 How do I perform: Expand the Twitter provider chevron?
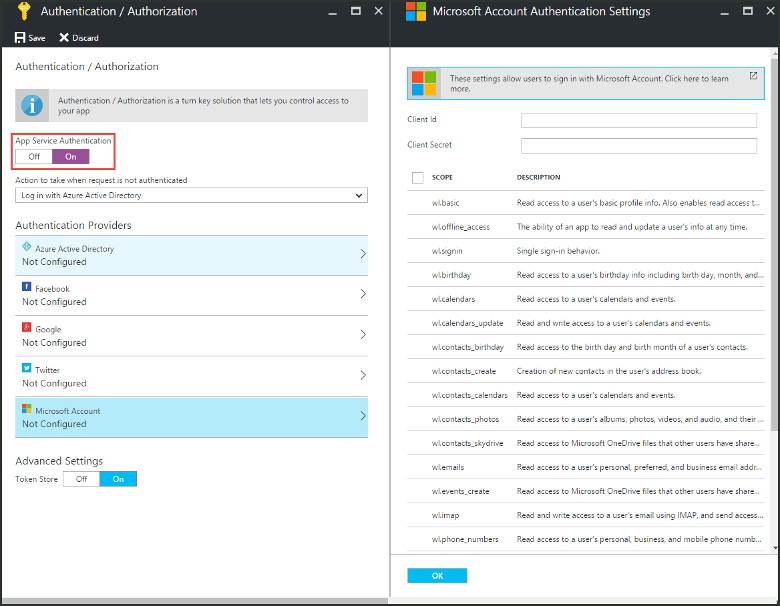(x=363, y=375)
